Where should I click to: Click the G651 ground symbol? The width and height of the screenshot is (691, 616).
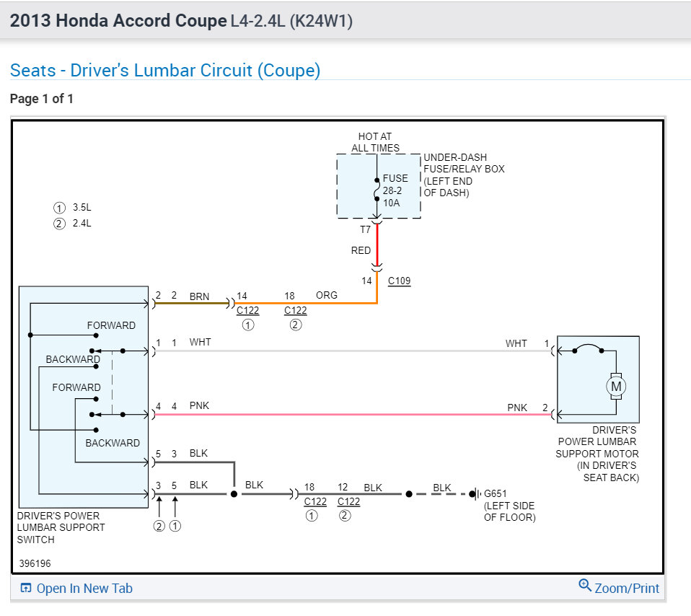(475, 494)
